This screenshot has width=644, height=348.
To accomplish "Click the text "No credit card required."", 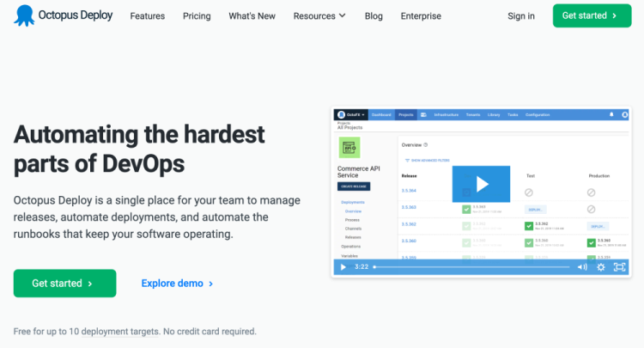I will tap(210, 331).
